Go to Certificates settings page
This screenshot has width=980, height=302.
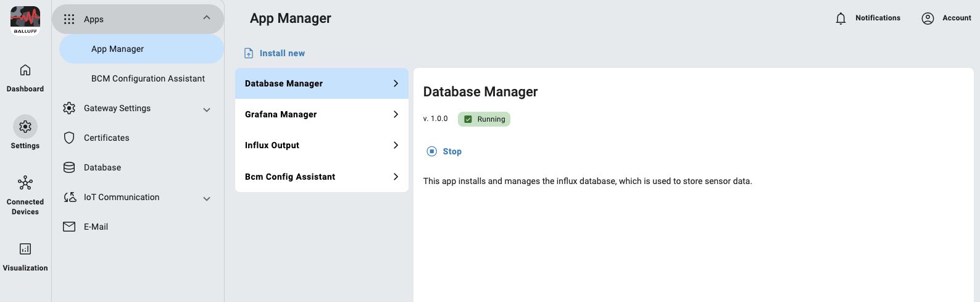click(x=106, y=138)
